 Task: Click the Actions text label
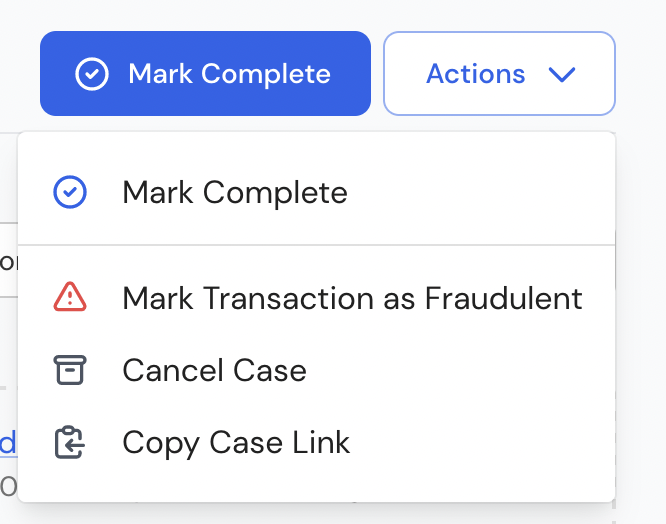pyautogui.click(x=476, y=74)
